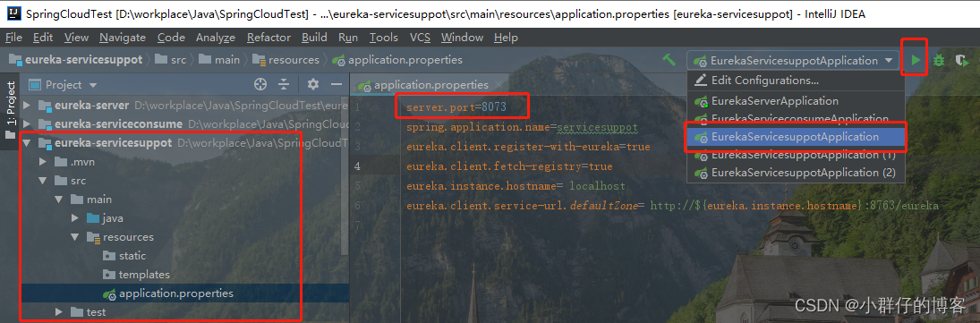Open the Build menu
980x323 pixels.
point(314,38)
